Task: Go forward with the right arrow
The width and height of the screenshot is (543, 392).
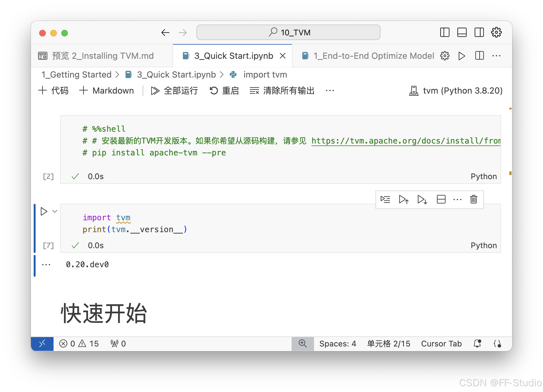Action: click(x=182, y=33)
